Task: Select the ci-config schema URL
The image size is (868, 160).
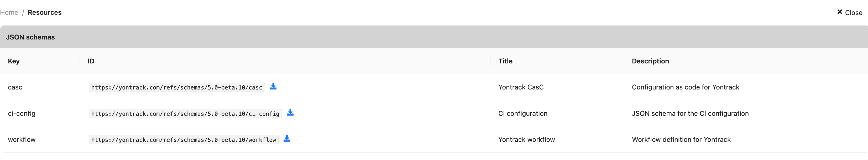Action: (x=185, y=114)
